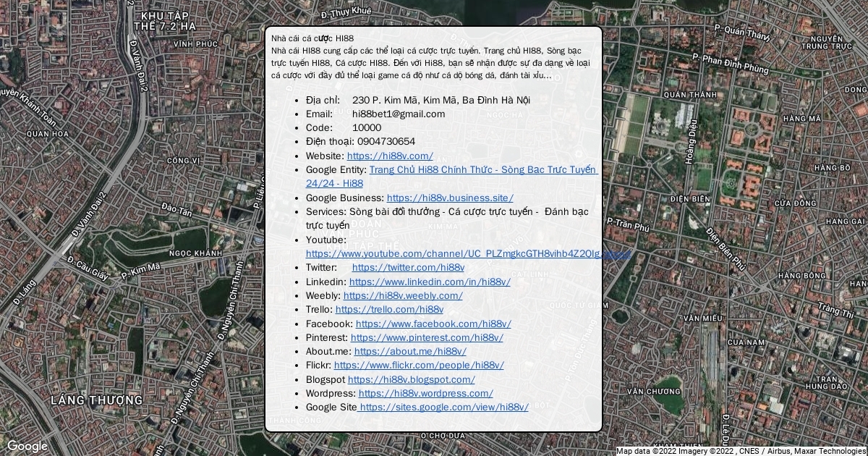Screen dimensions: 868x456
Task: Open the hi88v.blogspot.com link
Action: (412, 379)
